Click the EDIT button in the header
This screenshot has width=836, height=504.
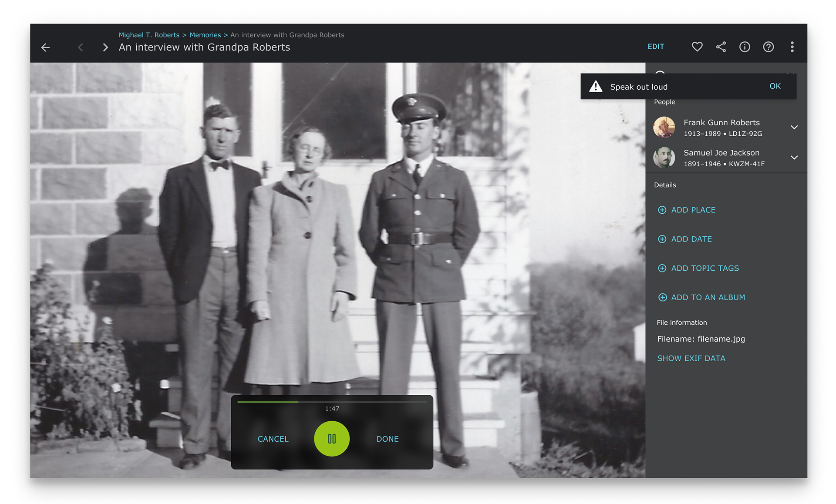[x=656, y=47]
